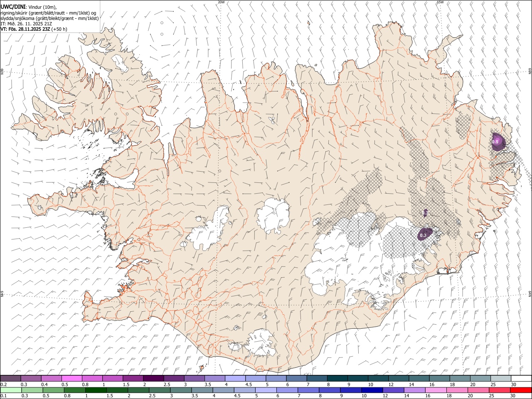Click the 20W longitude label
The height and width of the screenshot is (399, 532).
[221, 2]
